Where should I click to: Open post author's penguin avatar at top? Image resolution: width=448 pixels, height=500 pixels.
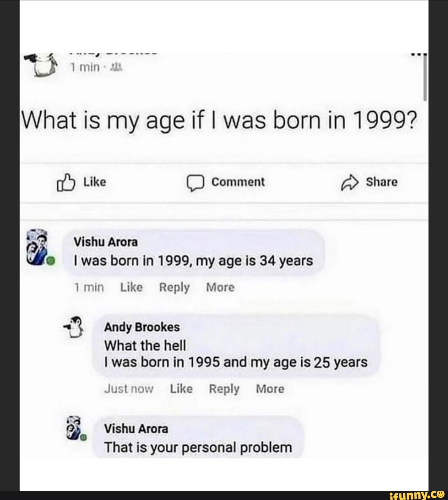click(42, 64)
